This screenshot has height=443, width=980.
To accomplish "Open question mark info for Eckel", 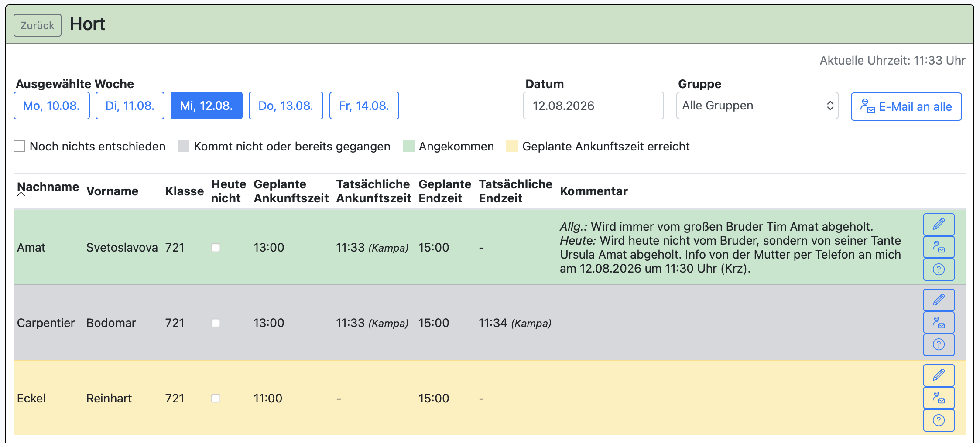I will point(939,420).
